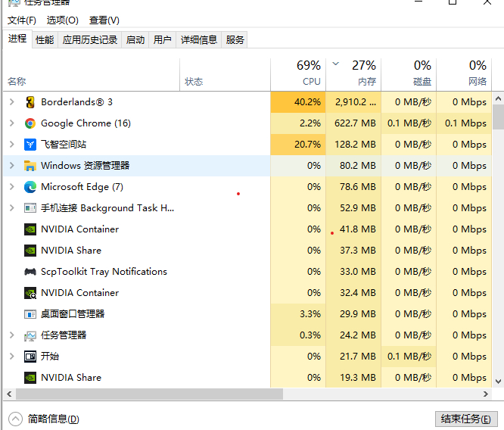504x430 pixels.
Task: Switch to the 详细信息 tab
Action: [198, 40]
